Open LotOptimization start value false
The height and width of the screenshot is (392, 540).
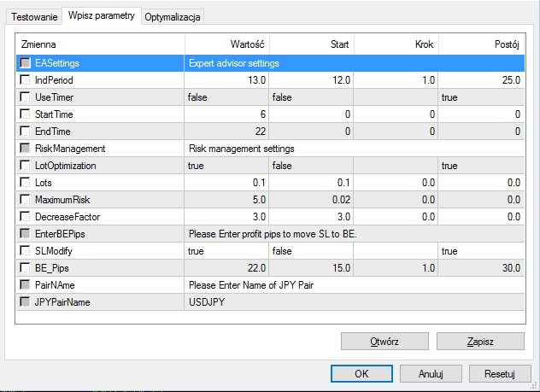tap(311, 166)
